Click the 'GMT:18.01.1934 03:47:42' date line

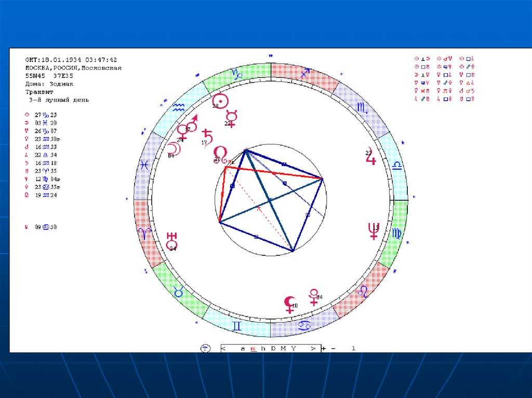click(x=71, y=60)
